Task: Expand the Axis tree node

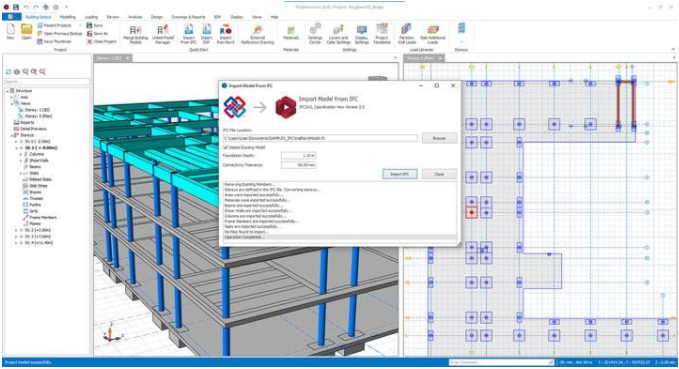Action: point(12,97)
